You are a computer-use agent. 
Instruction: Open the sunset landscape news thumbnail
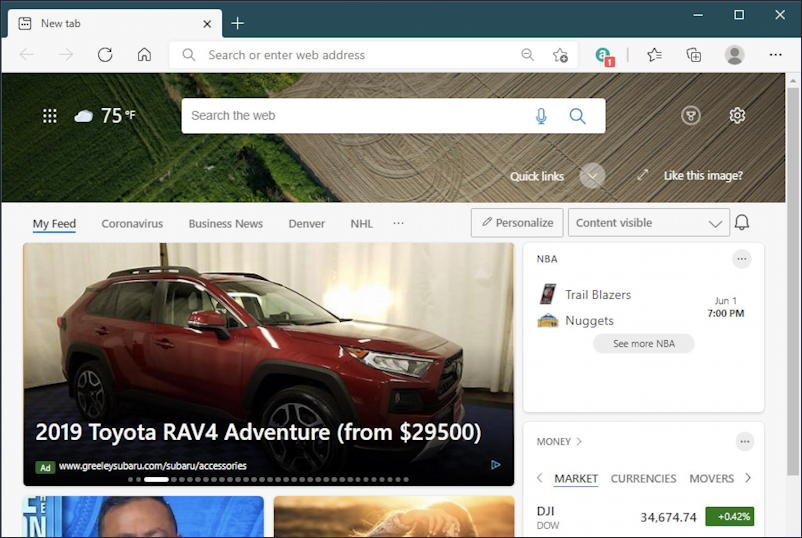tap(394, 517)
